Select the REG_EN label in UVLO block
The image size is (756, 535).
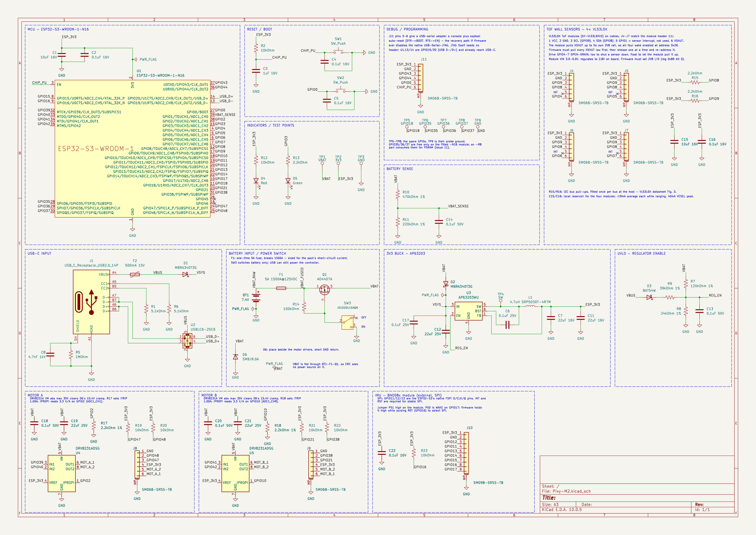coord(715,296)
